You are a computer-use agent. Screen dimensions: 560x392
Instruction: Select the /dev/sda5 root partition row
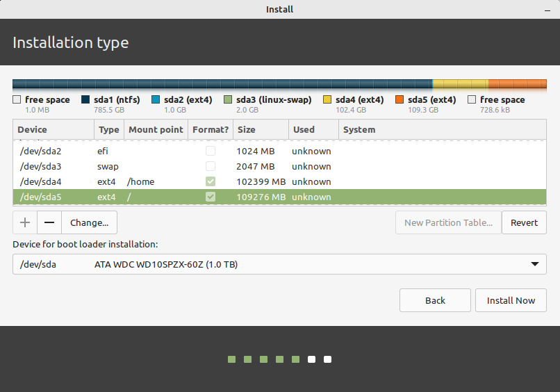(279, 197)
